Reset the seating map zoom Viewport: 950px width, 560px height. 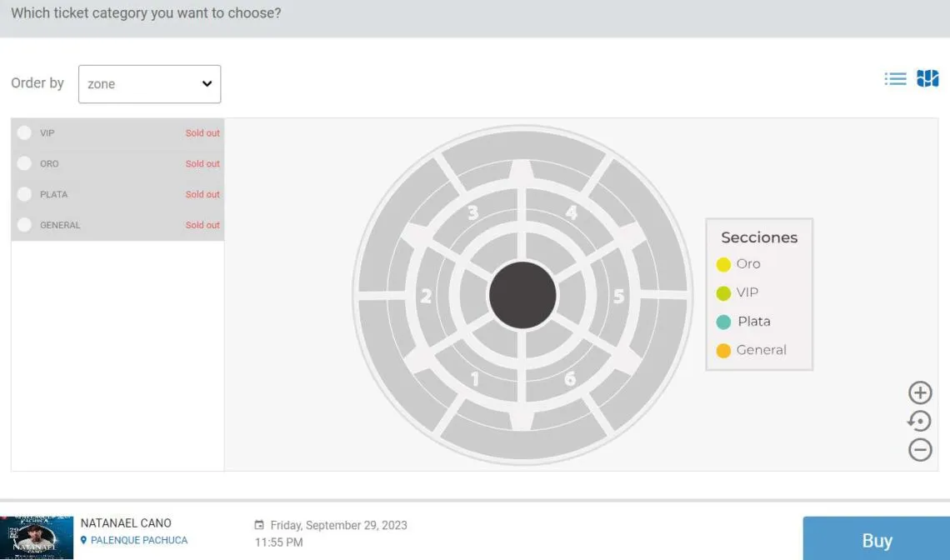920,421
